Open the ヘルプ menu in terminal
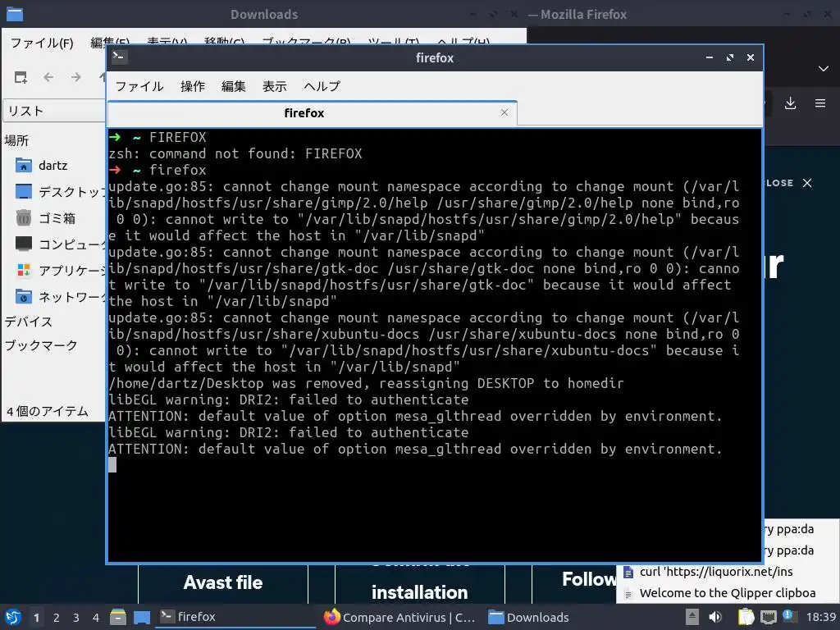840x630 pixels. click(322, 86)
